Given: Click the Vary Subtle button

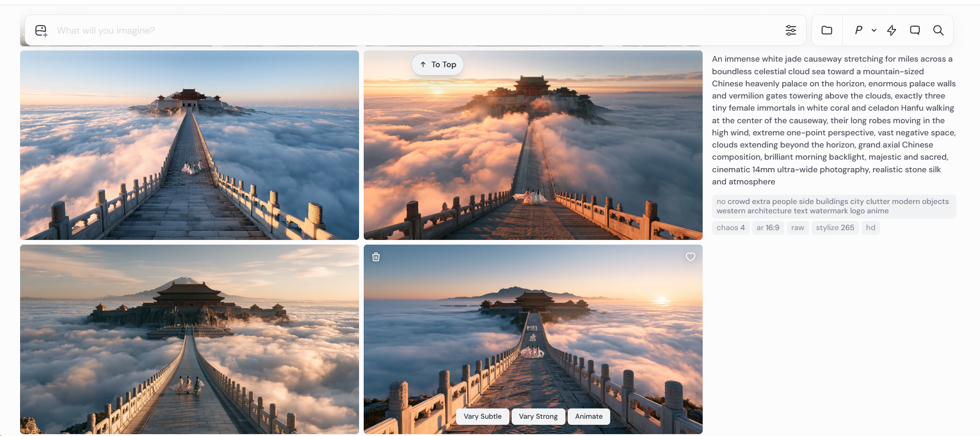Looking at the screenshot, I should tap(483, 416).
